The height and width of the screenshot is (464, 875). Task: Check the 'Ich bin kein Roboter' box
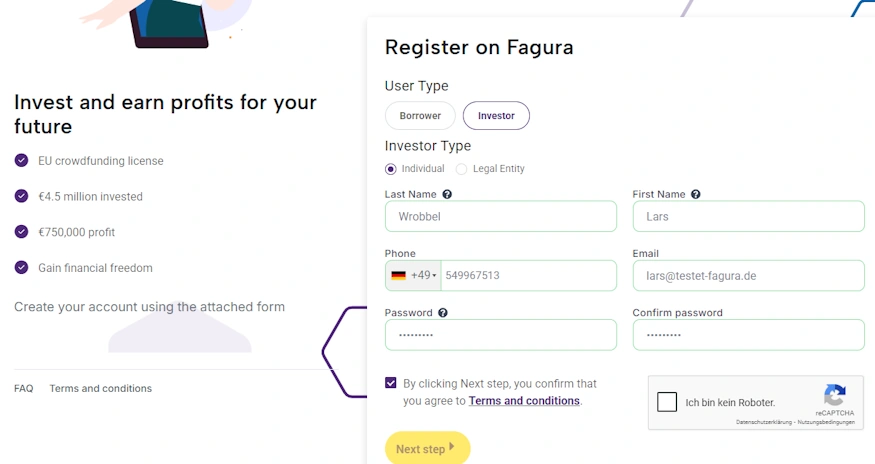(667, 402)
